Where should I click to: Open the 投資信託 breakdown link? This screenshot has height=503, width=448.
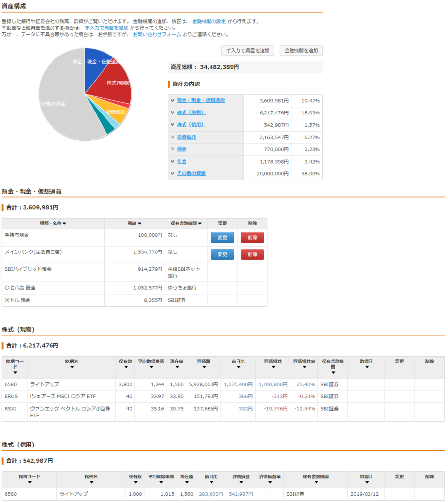click(186, 137)
